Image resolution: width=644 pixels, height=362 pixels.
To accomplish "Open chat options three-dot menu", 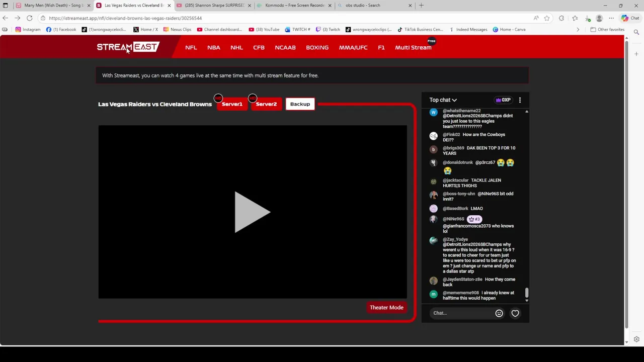I will click(520, 100).
